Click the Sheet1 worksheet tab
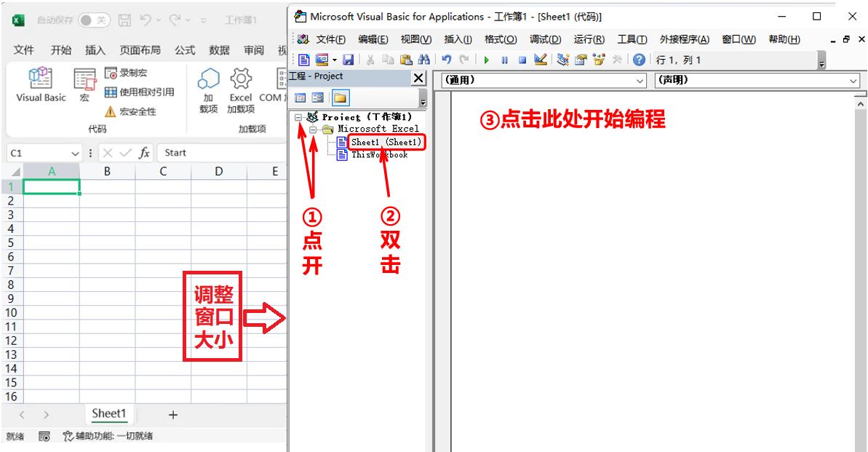Image resolution: width=868 pixels, height=452 pixels. [x=109, y=413]
